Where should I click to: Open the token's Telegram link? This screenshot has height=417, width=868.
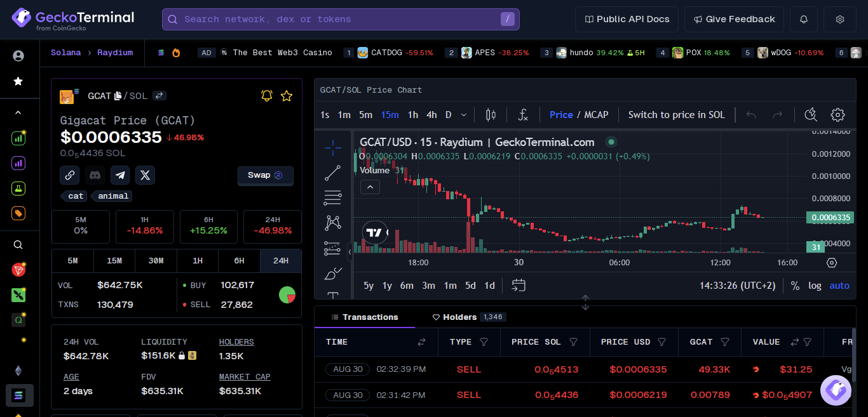pos(120,175)
